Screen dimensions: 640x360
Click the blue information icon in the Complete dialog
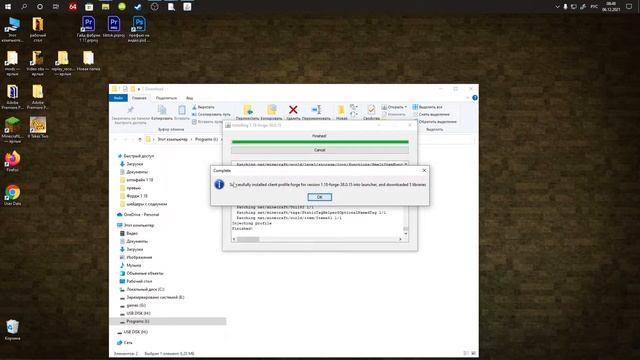coord(219,184)
